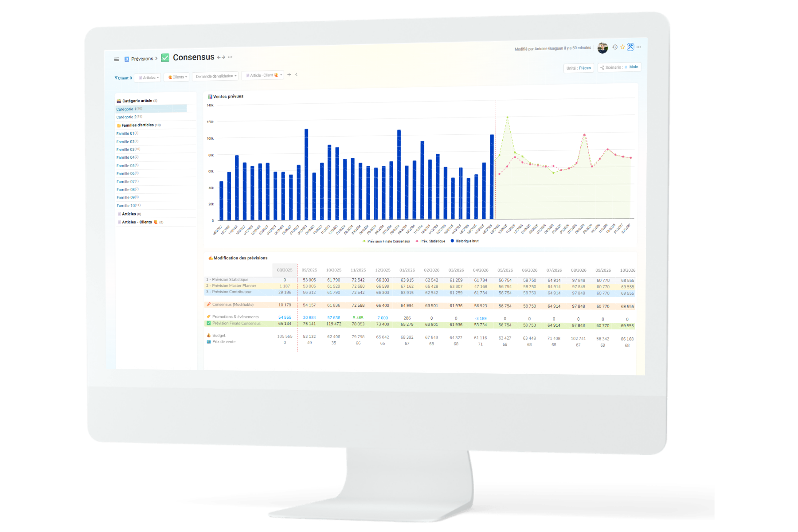Select Catégorie 2 in the sidebar
Viewport: 798px width, 532px height.
126,117
